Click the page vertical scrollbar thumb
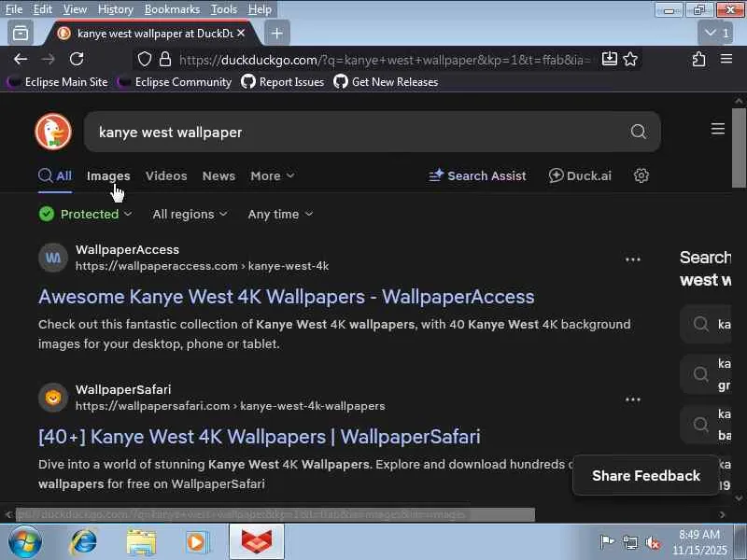The width and height of the screenshot is (747, 560). [x=739, y=147]
